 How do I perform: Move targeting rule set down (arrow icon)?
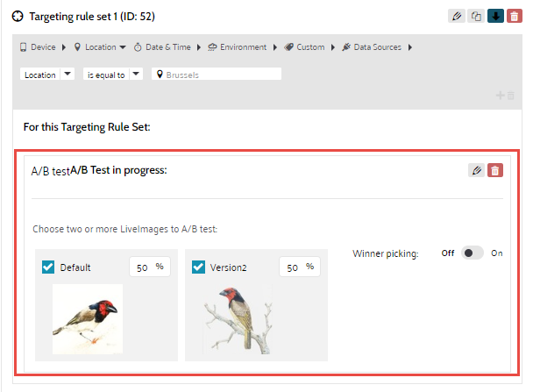pyautogui.click(x=495, y=16)
